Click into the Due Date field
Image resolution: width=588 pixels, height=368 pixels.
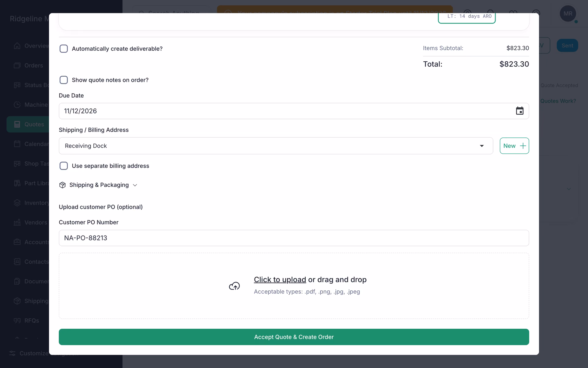click(x=294, y=111)
